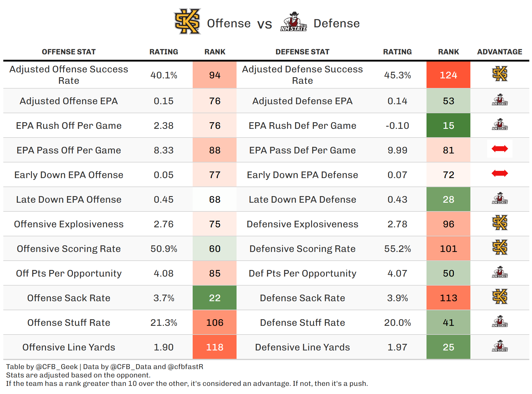Click the advantage logo in the Scoring Rate row
The width and height of the screenshot is (532, 394).
(500, 247)
